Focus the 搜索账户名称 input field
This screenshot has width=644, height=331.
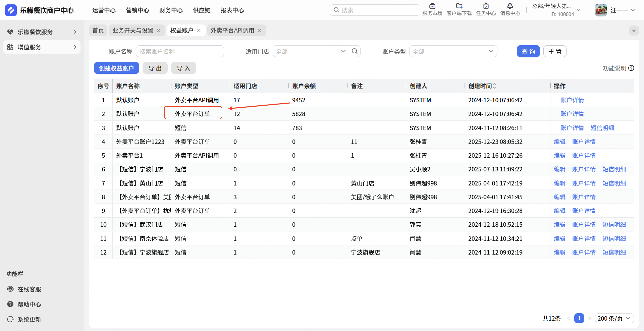pyautogui.click(x=180, y=51)
